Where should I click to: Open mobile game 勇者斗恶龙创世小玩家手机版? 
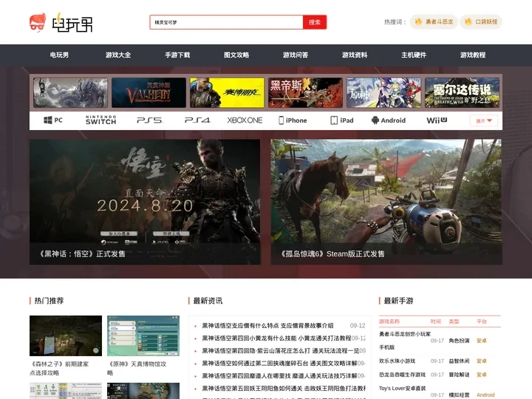(404, 341)
